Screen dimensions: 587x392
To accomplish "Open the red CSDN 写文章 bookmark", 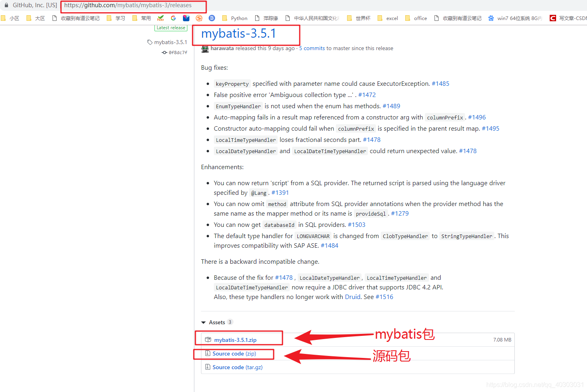I will coord(568,18).
